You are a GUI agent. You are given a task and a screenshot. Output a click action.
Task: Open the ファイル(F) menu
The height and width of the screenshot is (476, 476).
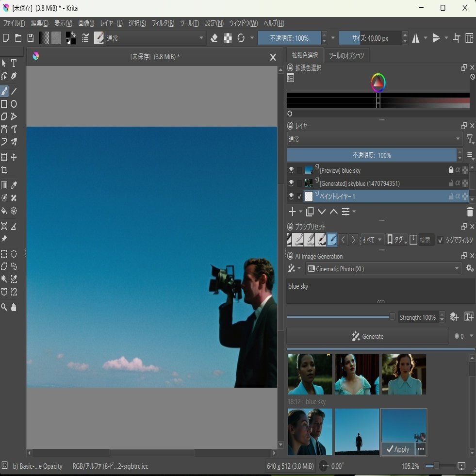tap(14, 23)
